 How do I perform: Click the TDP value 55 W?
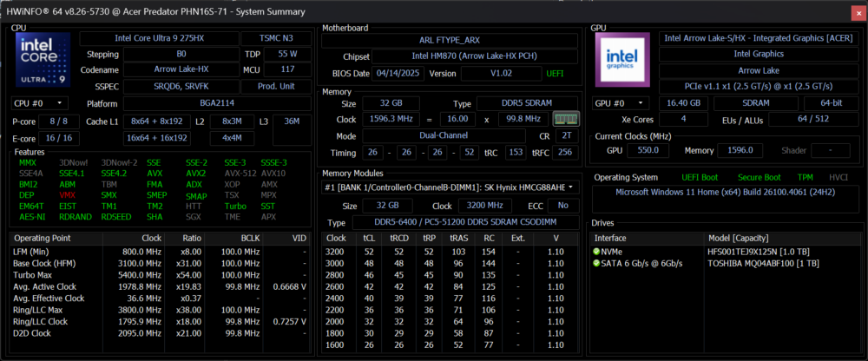point(286,55)
